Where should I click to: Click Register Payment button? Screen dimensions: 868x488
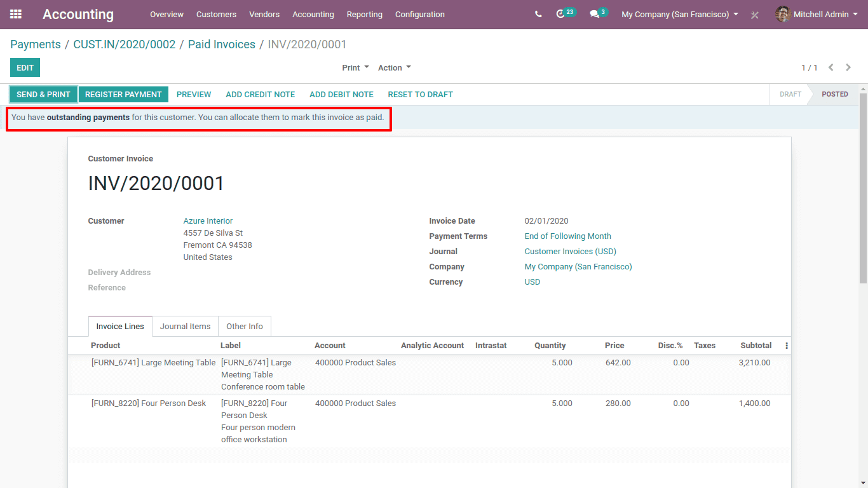point(123,95)
